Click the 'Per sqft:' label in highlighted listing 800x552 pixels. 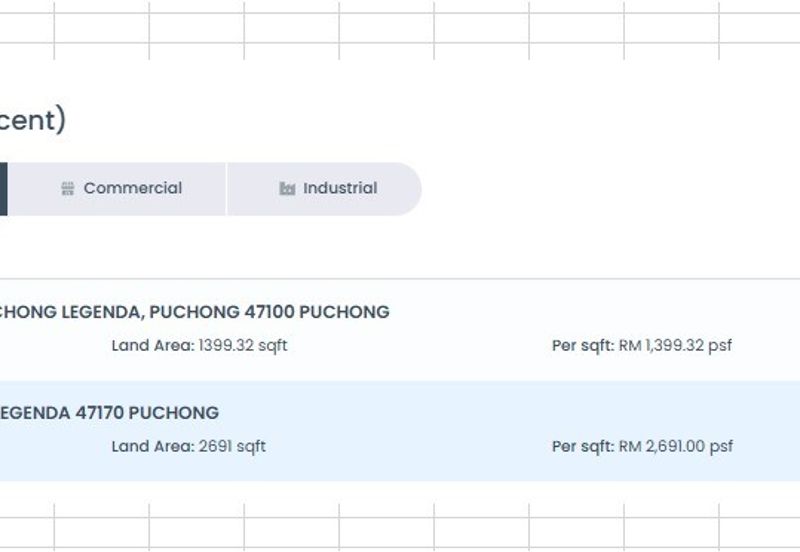coord(582,447)
